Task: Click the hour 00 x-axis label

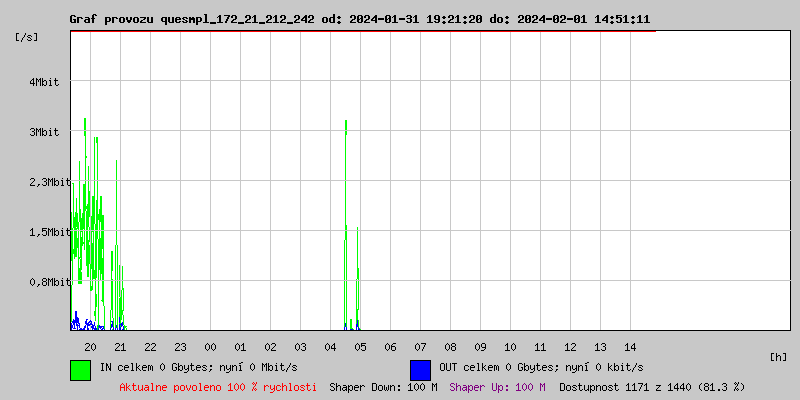Action: (x=210, y=347)
